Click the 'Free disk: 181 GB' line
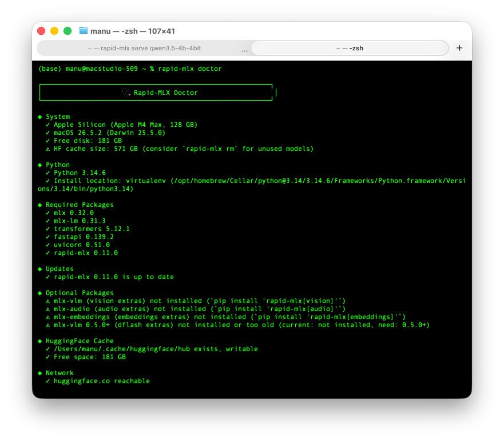This screenshot has height=441, width=504. (88, 141)
